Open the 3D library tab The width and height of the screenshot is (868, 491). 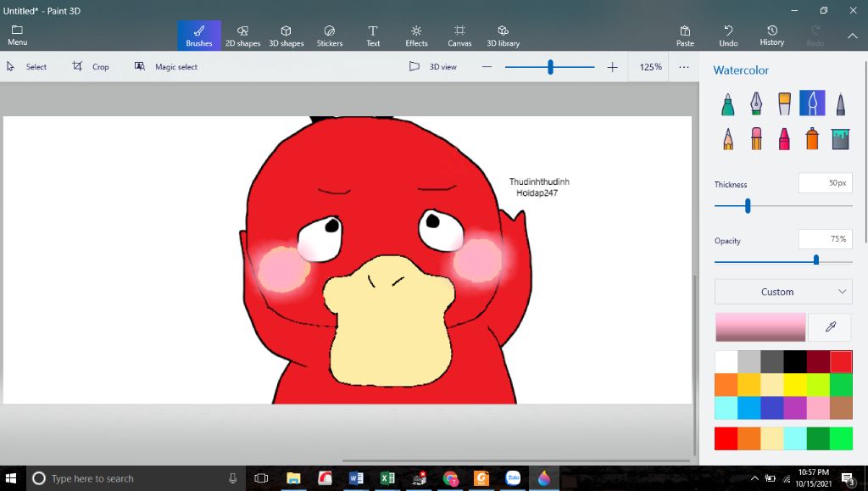pos(503,36)
